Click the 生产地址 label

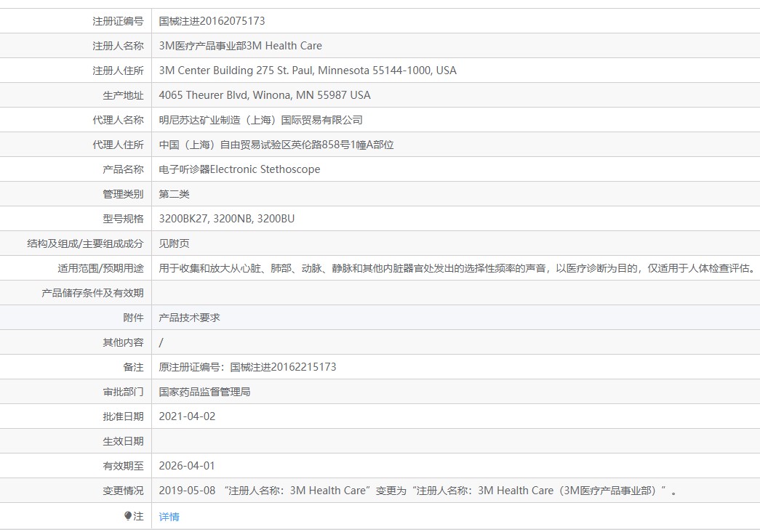click(x=123, y=95)
